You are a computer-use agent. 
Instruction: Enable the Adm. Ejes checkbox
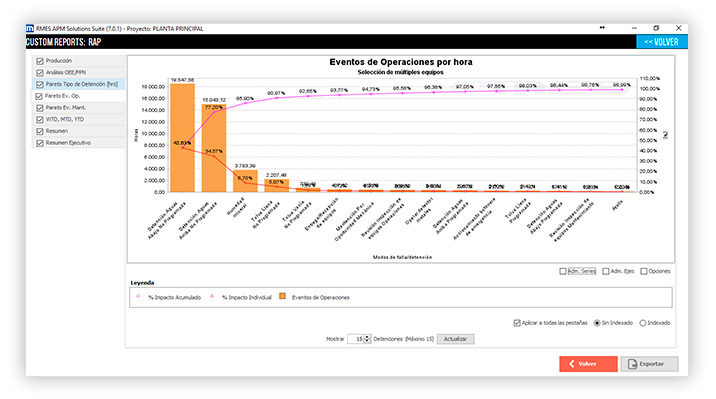click(x=605, y=271)
